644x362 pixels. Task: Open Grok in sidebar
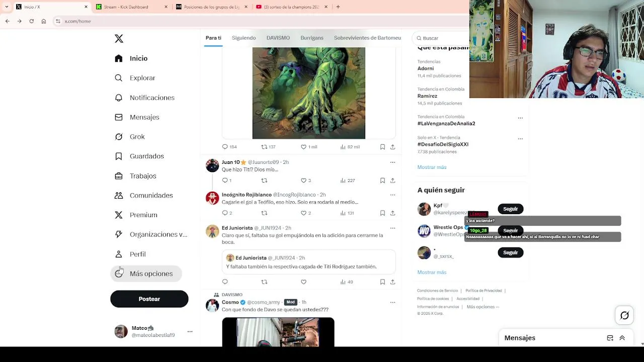point(130,137)
